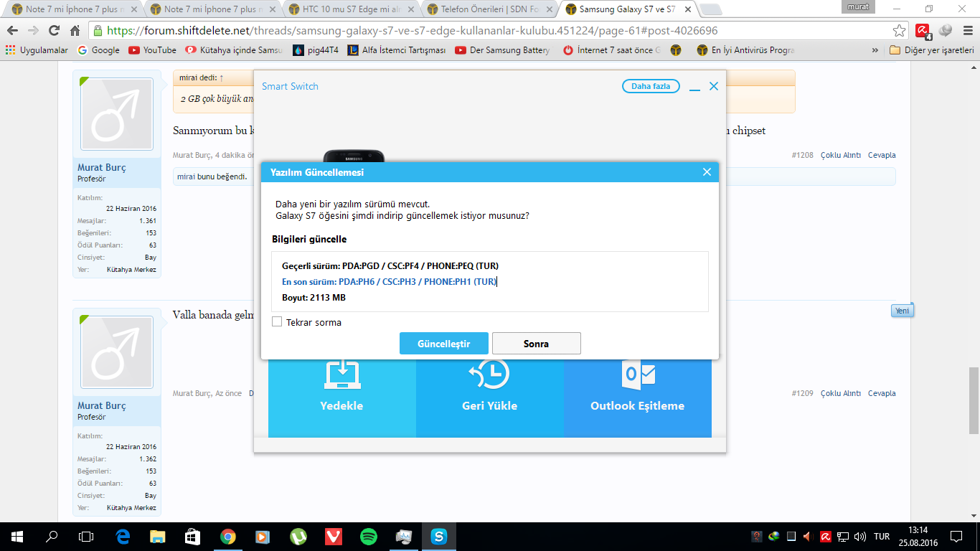980x551 pixels.
Task: Open the 'murat' Chrome profile menu
Action: tap(858, 6)
